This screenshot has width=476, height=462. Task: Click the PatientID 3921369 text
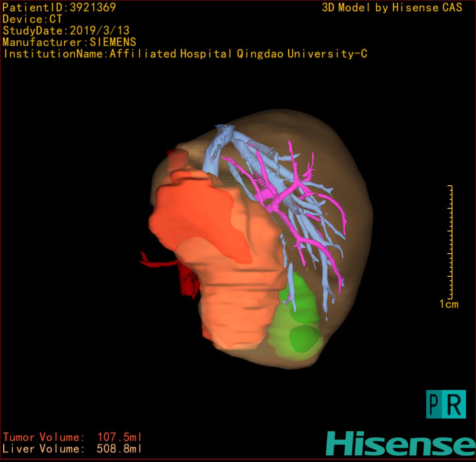(x=59, y=7)
